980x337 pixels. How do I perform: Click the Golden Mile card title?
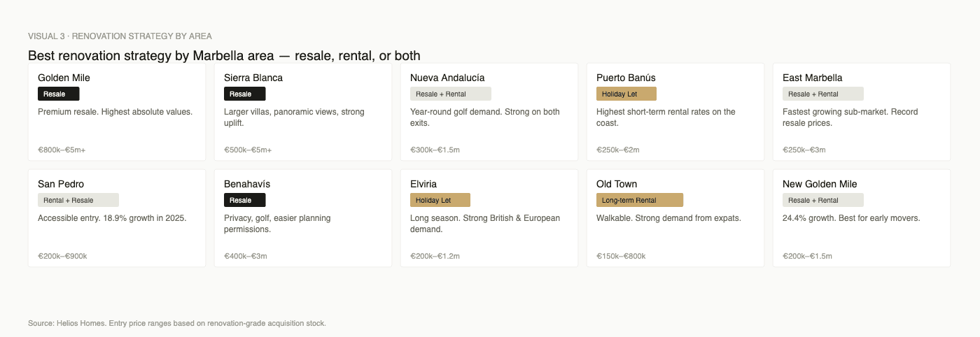[x=64, y=78]
